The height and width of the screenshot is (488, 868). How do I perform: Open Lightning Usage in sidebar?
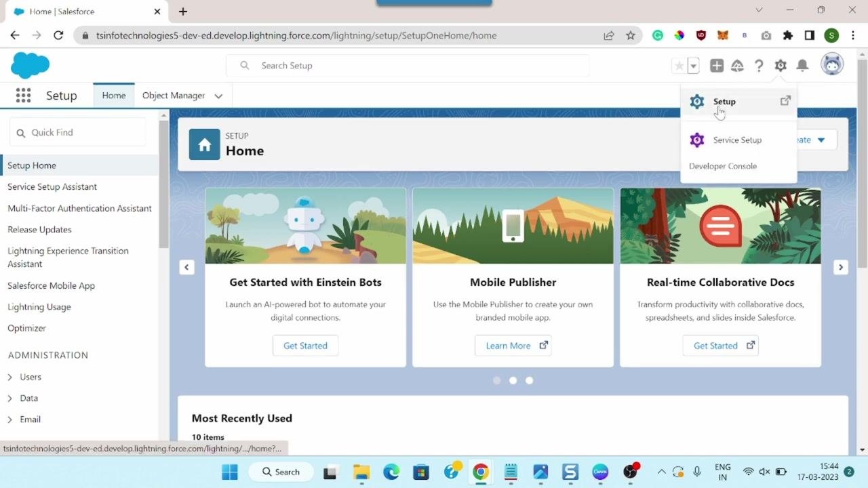pos(39,307)
